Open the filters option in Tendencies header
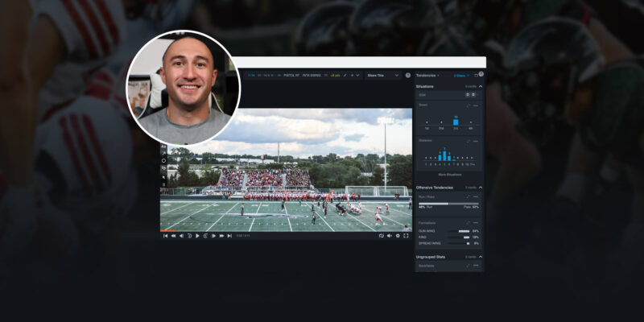Viewport: 644px width, 322px height. point(461,76)
